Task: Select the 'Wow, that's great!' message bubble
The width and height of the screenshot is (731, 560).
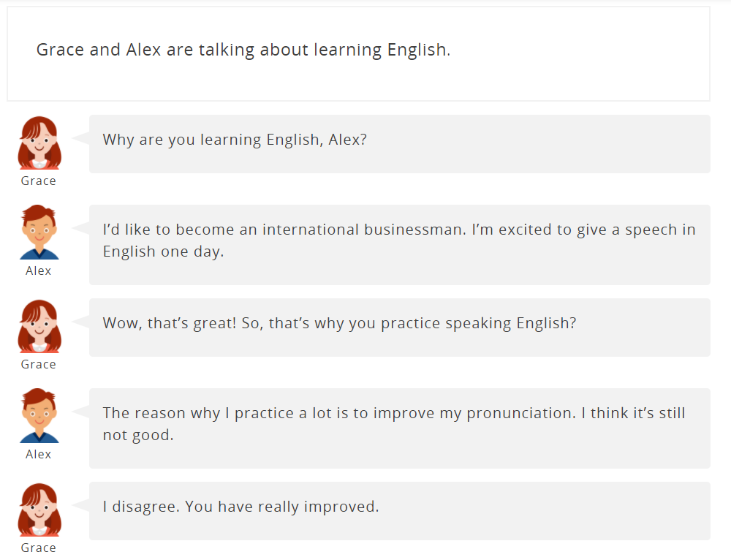Action: click(x=400, y=328)
